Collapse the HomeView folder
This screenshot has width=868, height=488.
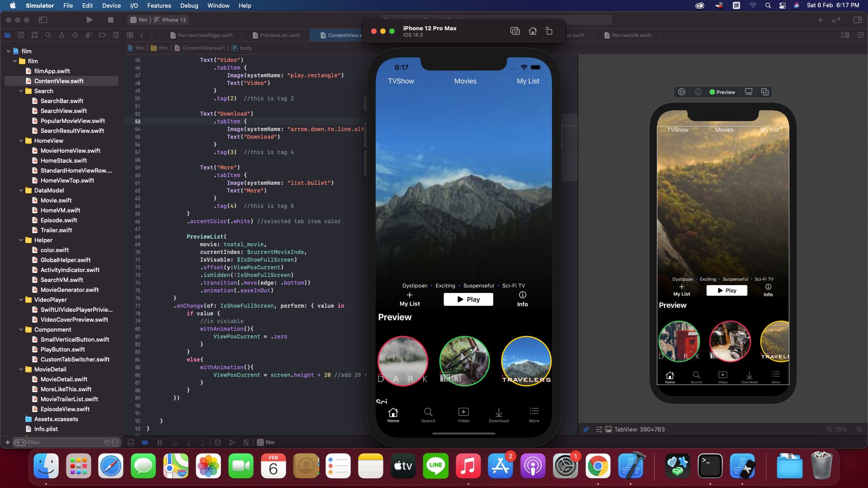coord(21,141)
